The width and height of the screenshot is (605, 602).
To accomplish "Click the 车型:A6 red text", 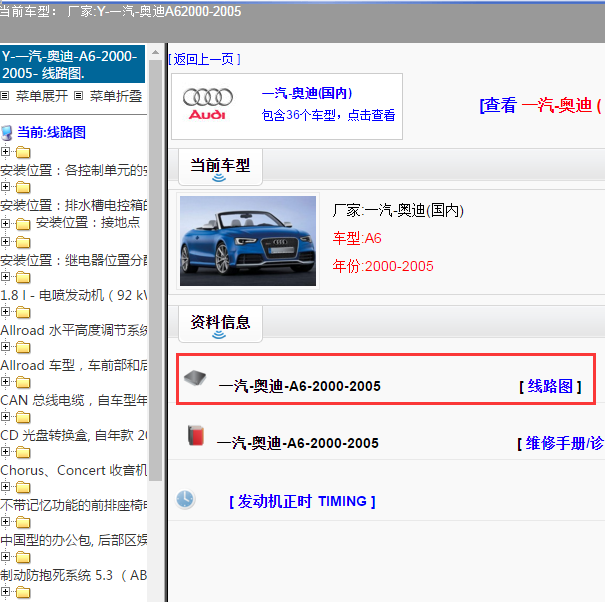I will [357, 238].
